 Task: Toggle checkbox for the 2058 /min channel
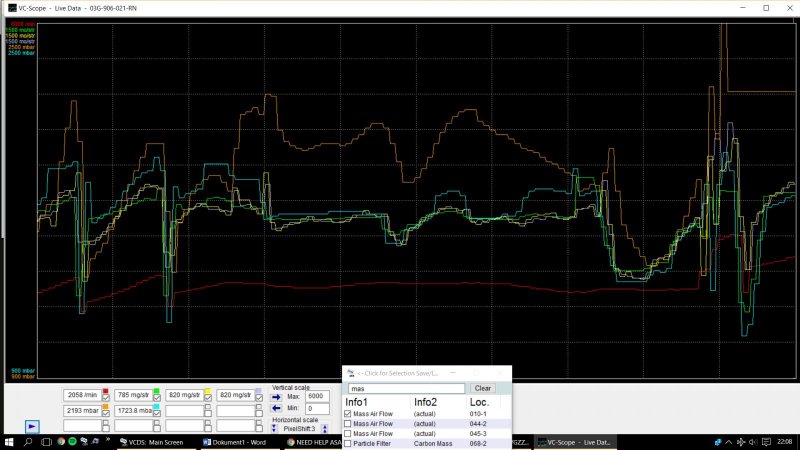pyautogui.click(x=106, y=397)
